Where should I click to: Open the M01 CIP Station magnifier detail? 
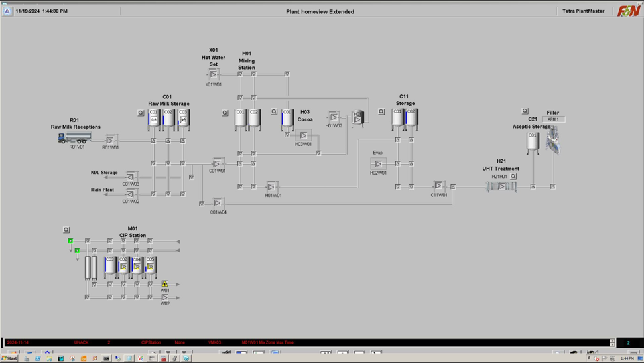click(66, 230)
